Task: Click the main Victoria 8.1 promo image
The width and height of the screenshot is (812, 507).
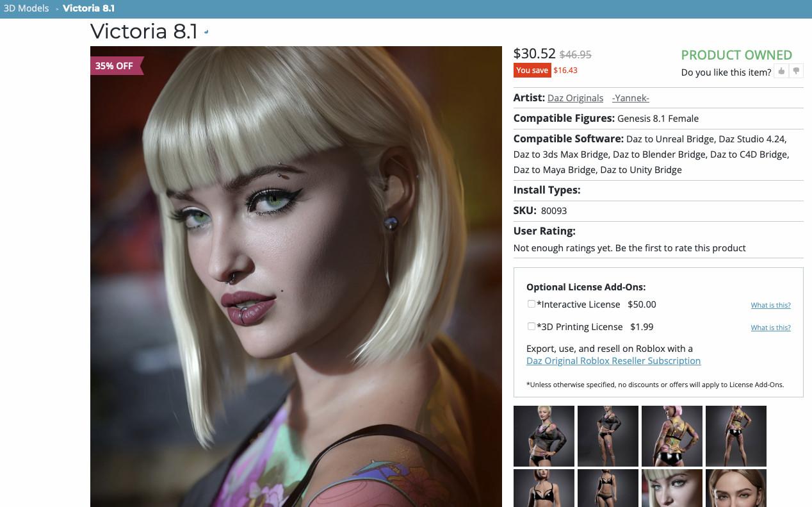Action: pyautogui.click(x=296, y=276)
